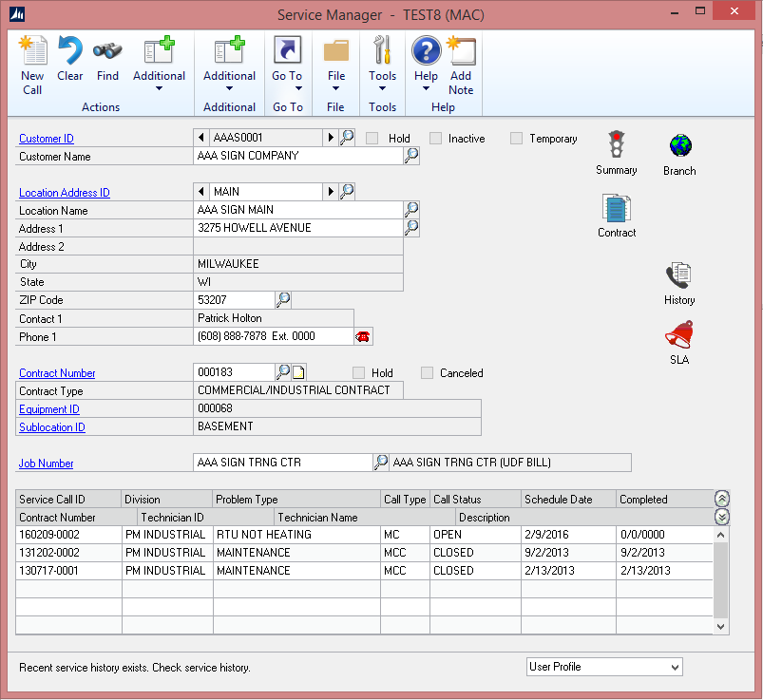Viewport: 763px width, 700px height.
Task: Open the service History phone icon
Action: pyautogui.click(x=679, y=276)
